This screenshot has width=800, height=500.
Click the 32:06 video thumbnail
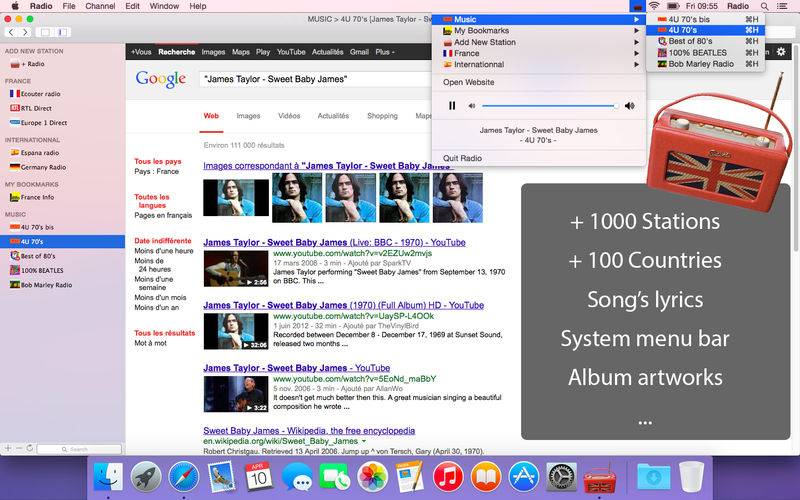[236, 331]
